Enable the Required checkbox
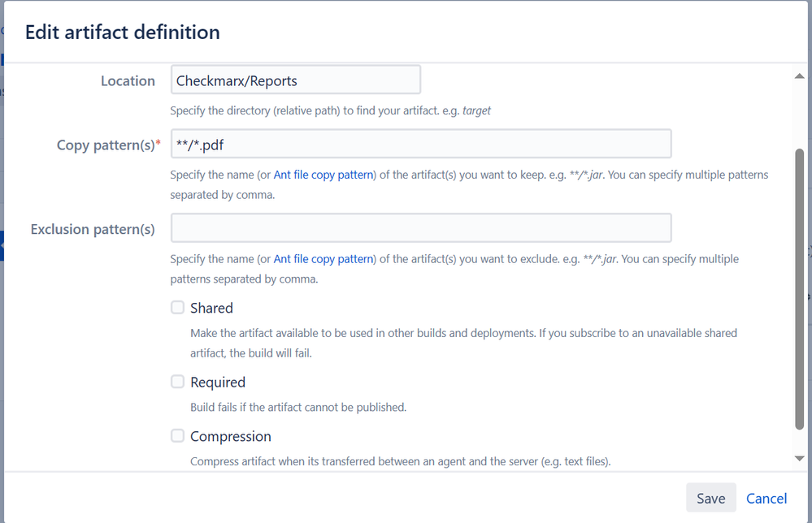 click(177, 382)
